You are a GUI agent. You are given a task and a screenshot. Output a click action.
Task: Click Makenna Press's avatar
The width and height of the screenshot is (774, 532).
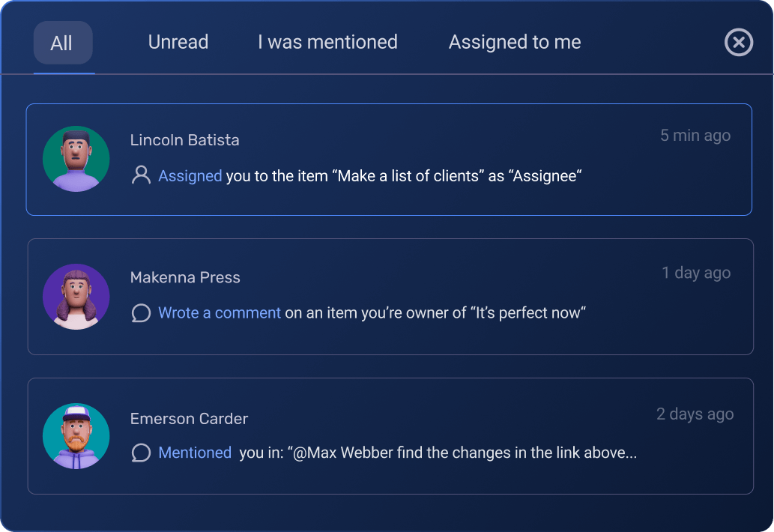click(x=76, y=297)
